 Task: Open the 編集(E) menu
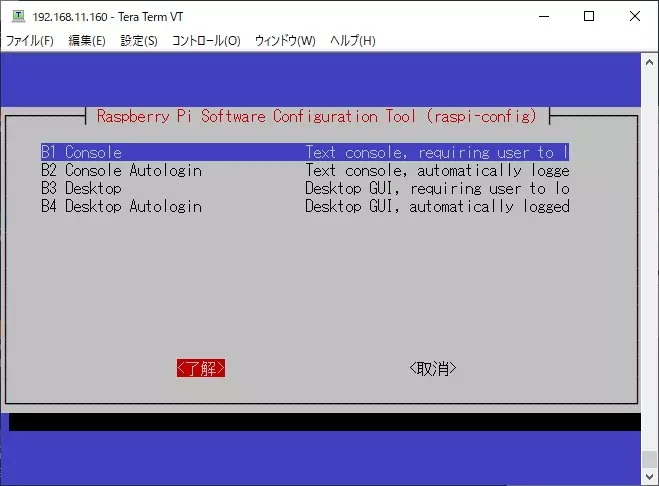(87, 41)
